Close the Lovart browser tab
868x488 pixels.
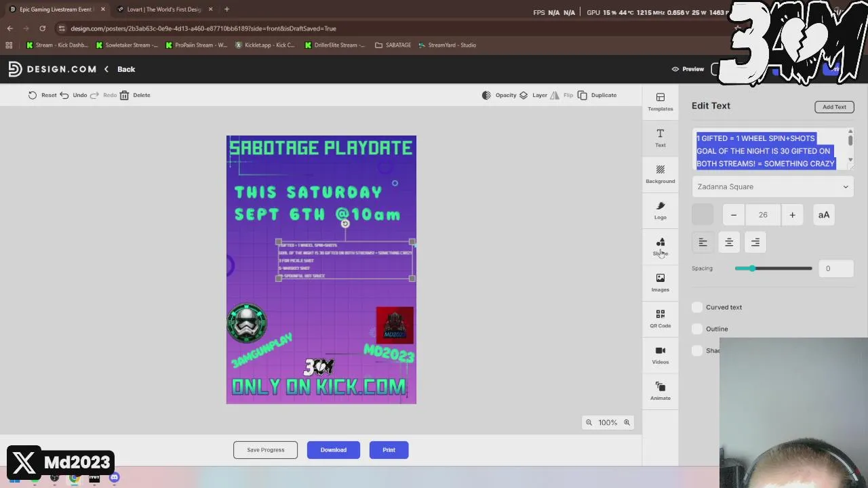(x=210, y=9)
